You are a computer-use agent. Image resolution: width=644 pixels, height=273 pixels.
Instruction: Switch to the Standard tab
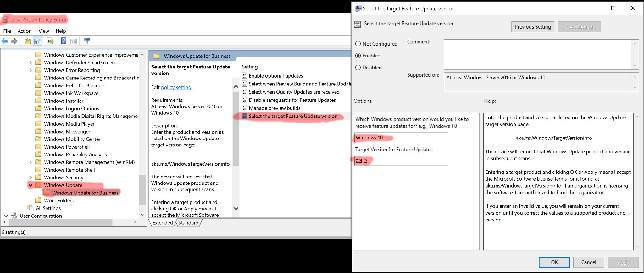click(x=188, y=222)
